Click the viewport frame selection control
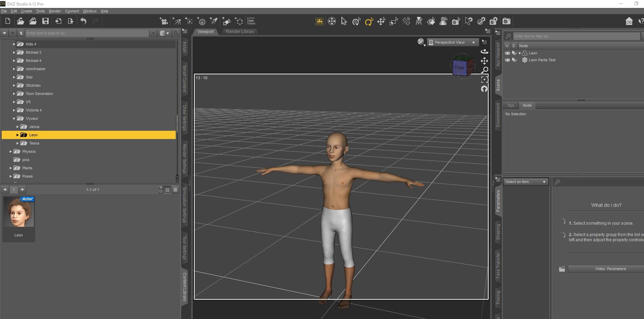The image size is (644, 319). (484, 80)
